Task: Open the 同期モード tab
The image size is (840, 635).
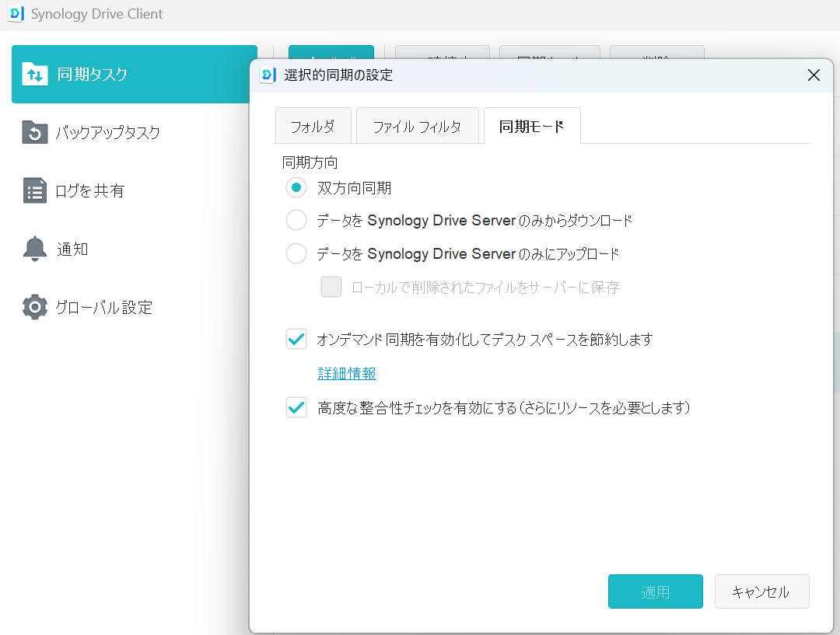Action: point(532,127)
